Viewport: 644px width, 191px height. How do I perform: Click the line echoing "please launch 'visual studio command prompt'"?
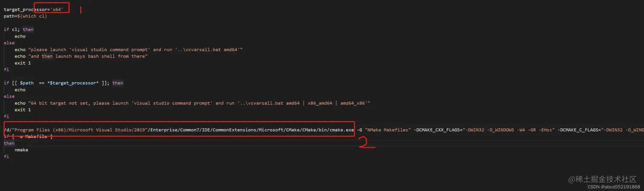tap(129, 50)
